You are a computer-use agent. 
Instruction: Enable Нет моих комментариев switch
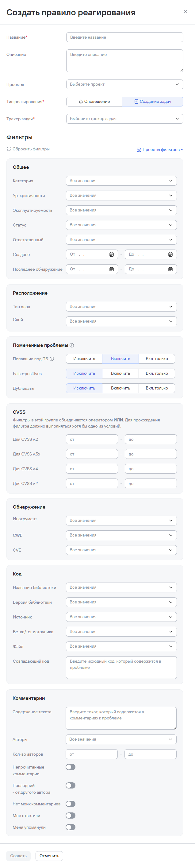(x=71, y=804)
